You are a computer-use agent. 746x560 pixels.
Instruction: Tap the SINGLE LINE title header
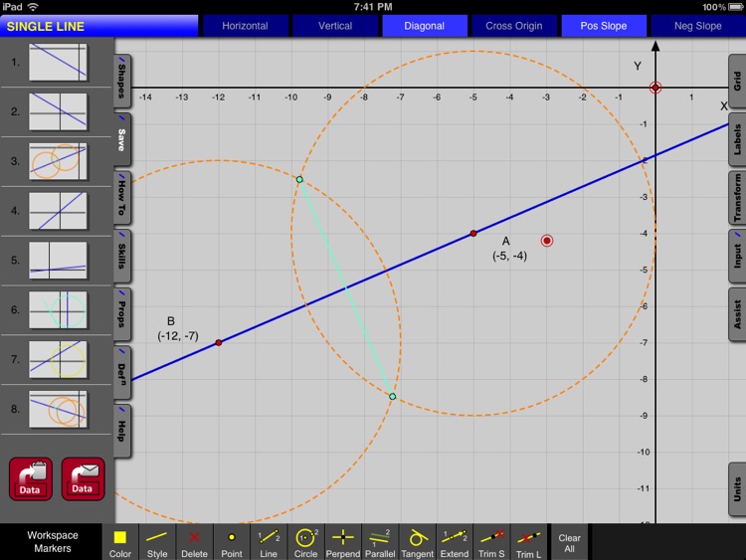[x=98, y=26]
